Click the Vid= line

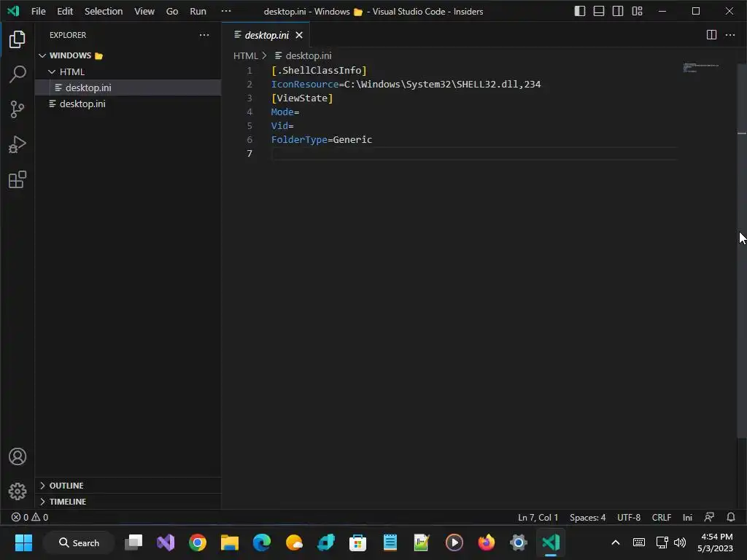(x=282, y=125)
